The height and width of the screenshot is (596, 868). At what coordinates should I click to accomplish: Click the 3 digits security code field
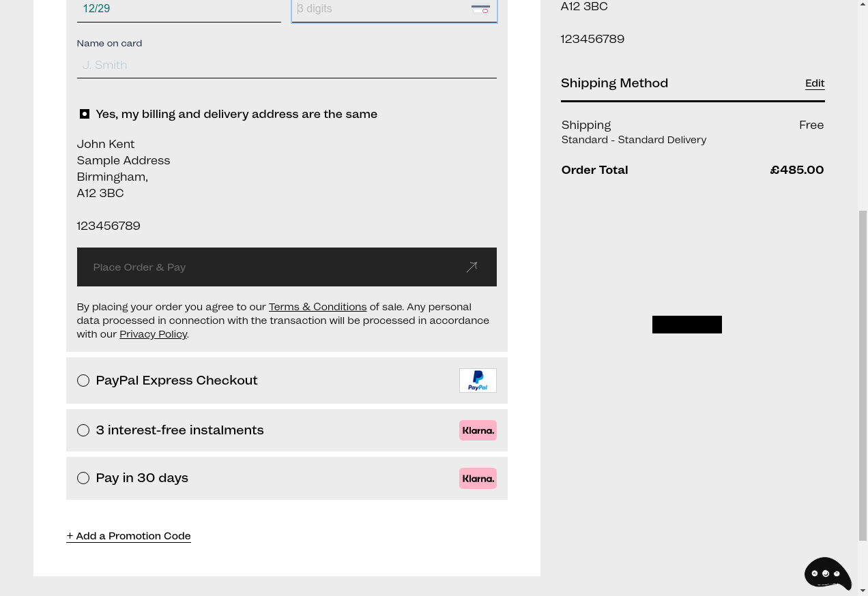pos(394,10)
